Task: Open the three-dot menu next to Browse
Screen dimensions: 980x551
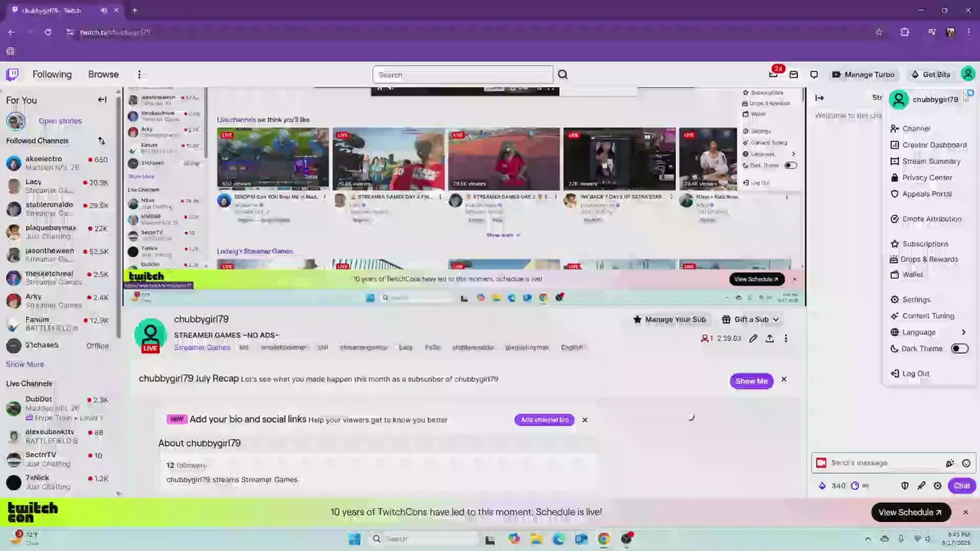Action: click(x=139, y=74)
